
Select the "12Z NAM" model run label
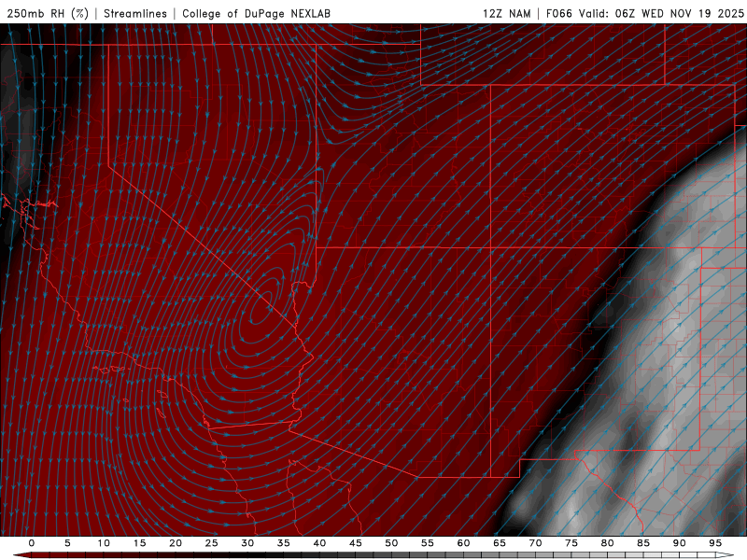(x=507, y=13)
